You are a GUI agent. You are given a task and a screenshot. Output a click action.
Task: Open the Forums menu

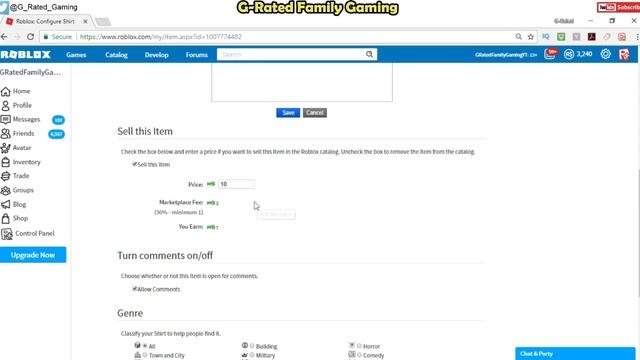[197, 55]
